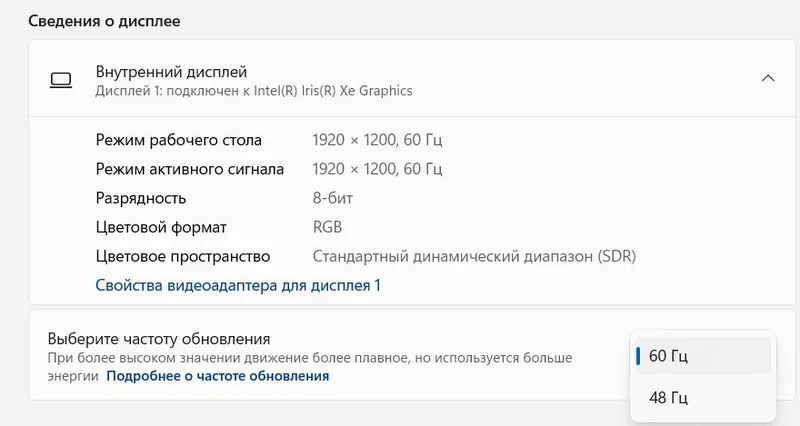Click the Intel Iris Xe Graphics subtitle text

coord(254,91)
